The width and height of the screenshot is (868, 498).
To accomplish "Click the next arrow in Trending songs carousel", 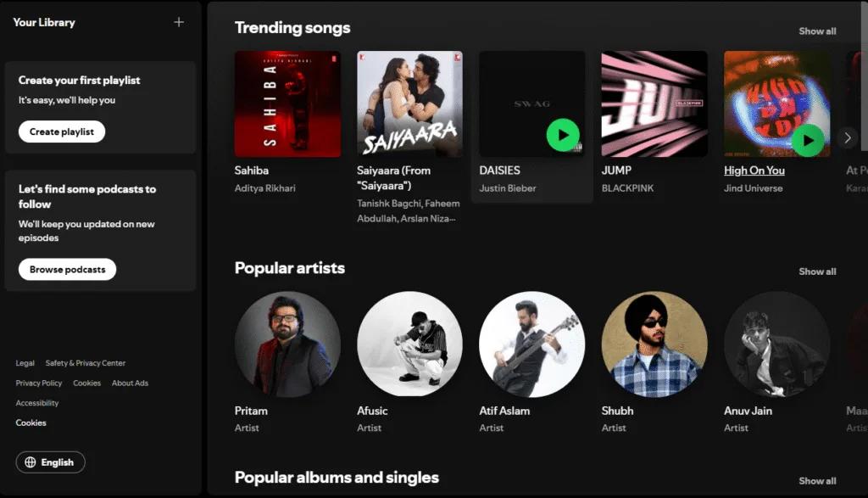I will pos(848,138).
